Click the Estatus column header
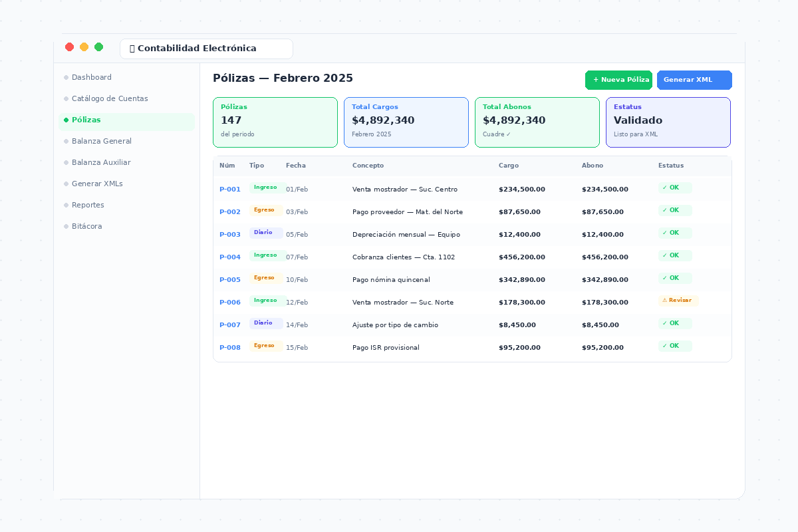 click(x=671, y=166)
